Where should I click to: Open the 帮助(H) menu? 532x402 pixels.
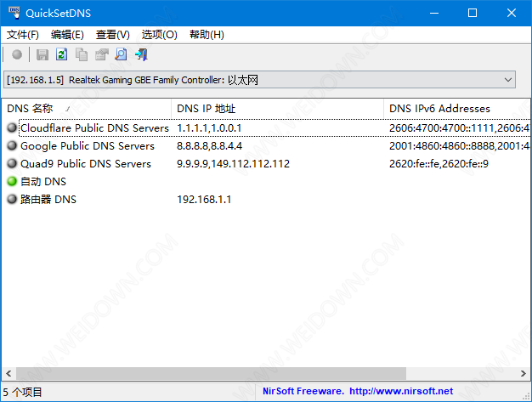[x=207, y=35]
